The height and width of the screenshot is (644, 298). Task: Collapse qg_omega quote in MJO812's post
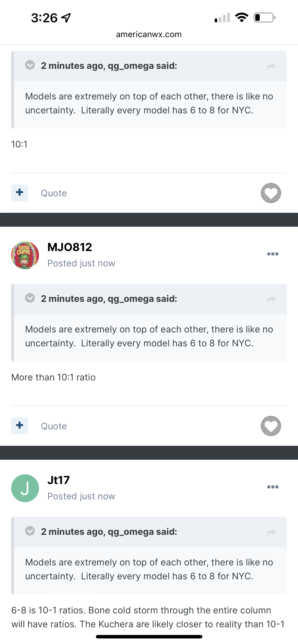click(30, 298)
